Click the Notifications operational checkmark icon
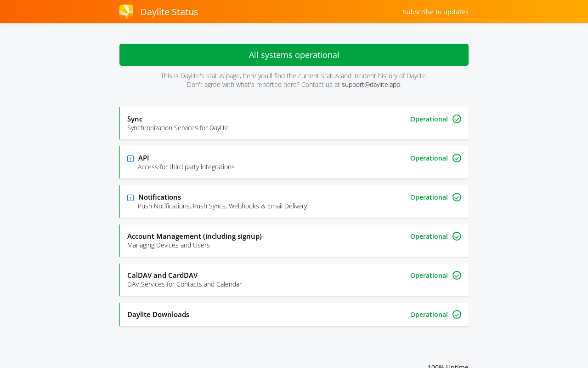588x368 pixels. tap(457, 197)
